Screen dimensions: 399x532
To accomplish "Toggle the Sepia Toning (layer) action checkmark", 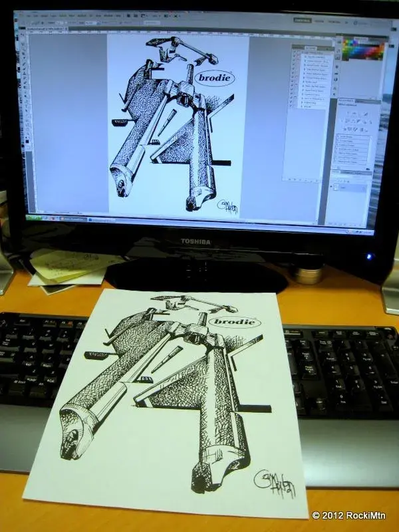I will click(x=291, y=90).
